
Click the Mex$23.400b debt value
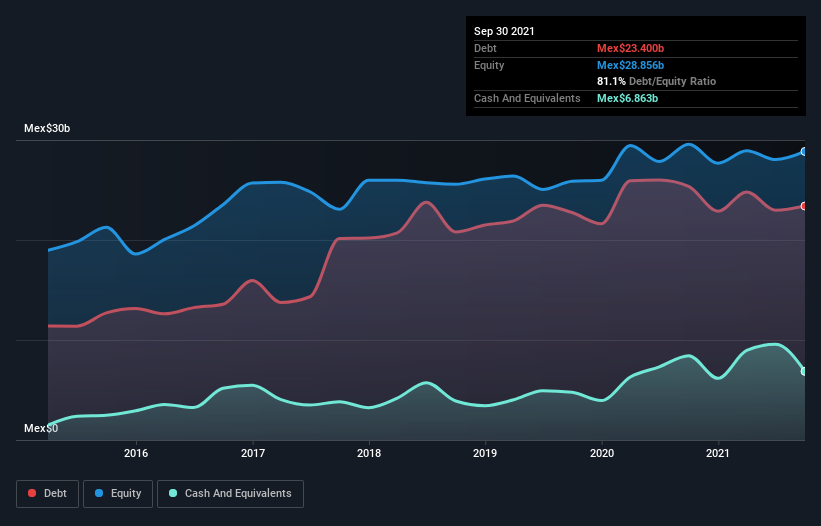pyautogui.click(x=630, y=48)
